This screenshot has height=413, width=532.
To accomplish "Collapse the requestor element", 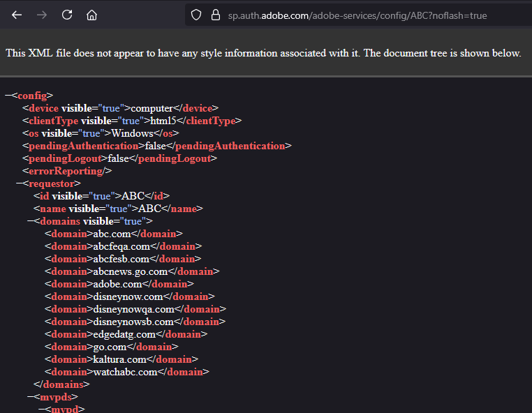I will point(19,183).
